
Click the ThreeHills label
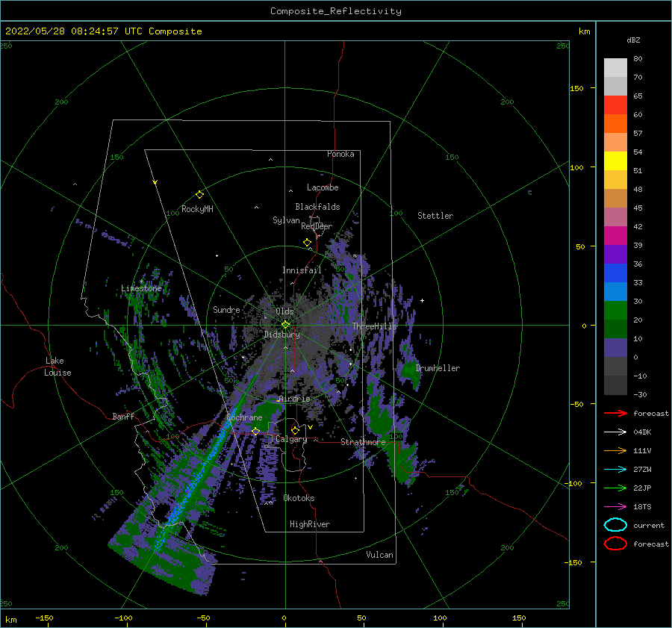[374, 326]
